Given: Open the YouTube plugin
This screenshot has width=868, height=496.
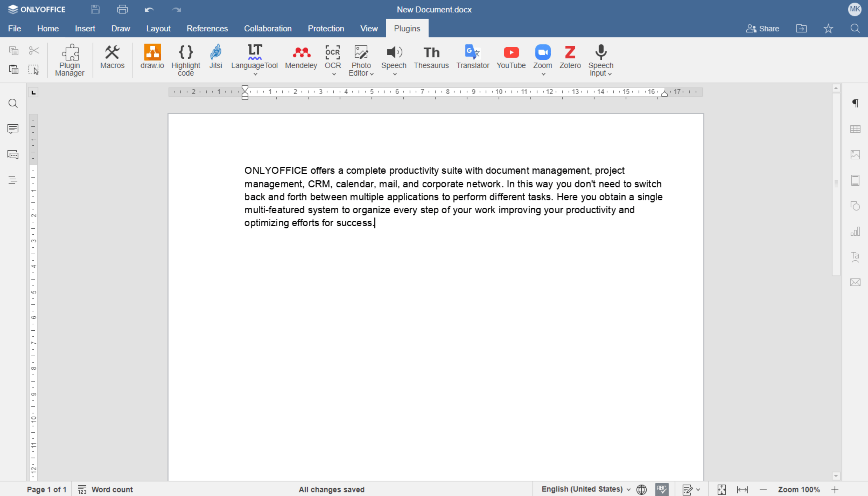Looking at the screenshot, I should click(x=511, y=56).
